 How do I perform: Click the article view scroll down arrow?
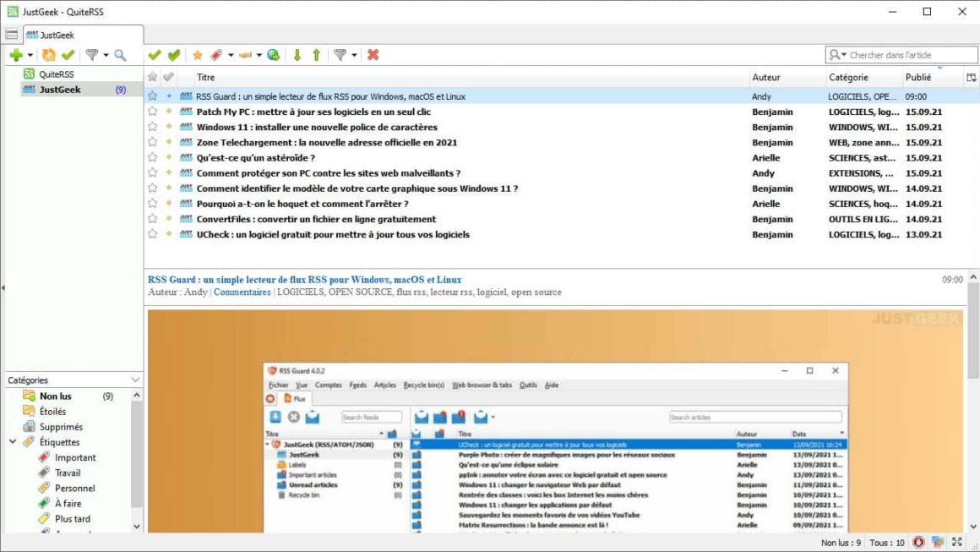pyautogui.click(x=973, y=527)
